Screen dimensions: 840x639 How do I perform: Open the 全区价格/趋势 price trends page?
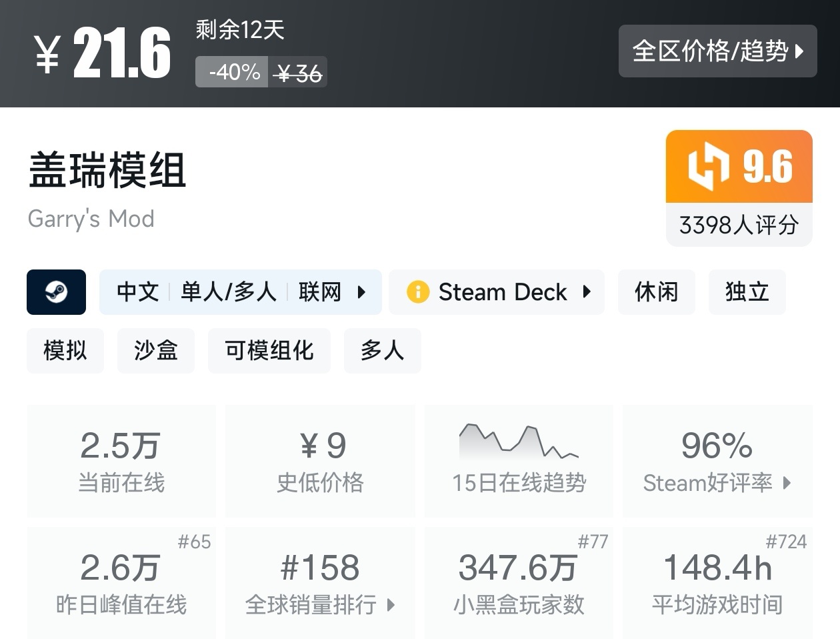[718, 51]
